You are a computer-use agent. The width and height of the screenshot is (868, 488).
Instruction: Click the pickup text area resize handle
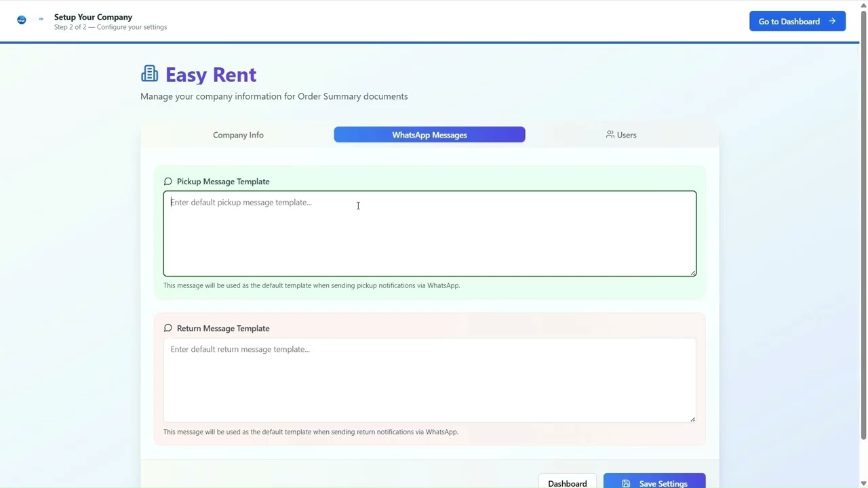click(x=692, y=272)
